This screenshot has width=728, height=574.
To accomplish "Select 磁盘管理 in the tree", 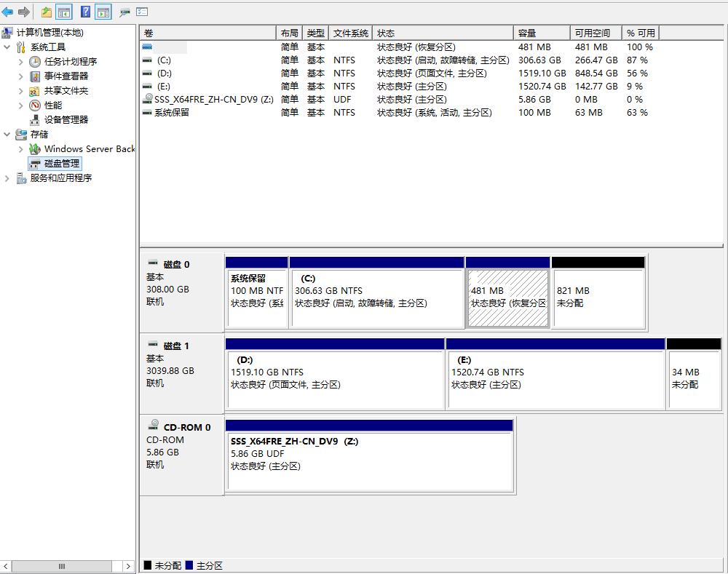I will (x=62, y=164).
